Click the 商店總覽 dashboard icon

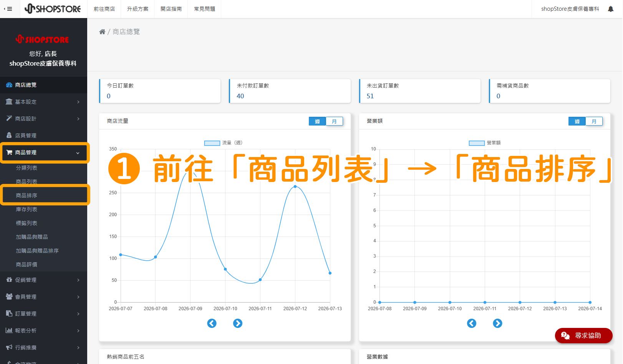(x=9, y=85)
